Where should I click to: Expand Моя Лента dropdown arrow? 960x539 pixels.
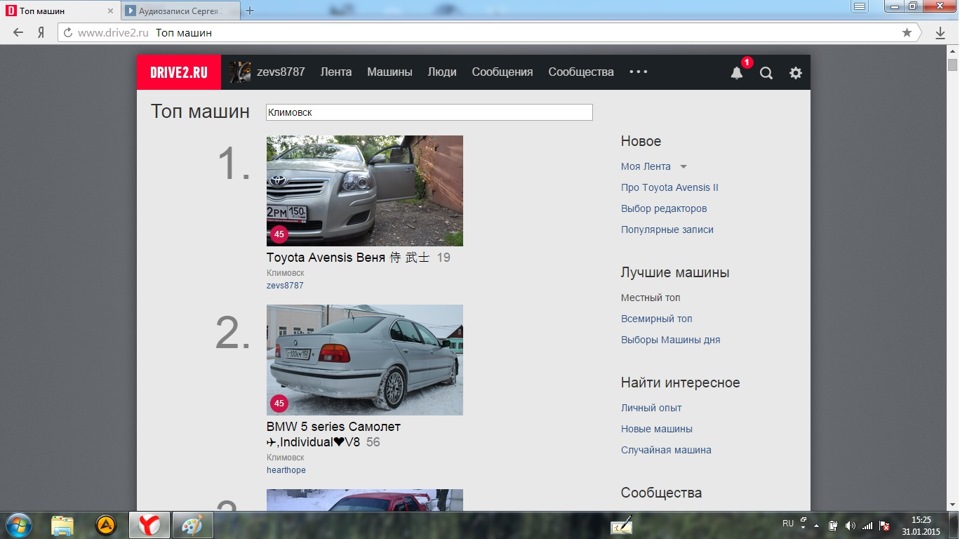(683, 167)
